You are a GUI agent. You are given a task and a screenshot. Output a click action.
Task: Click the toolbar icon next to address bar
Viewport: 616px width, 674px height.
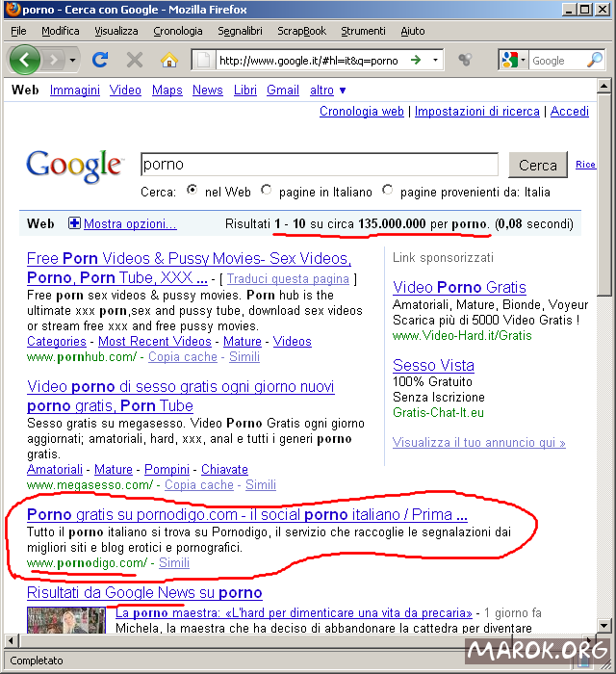(465, 60)
